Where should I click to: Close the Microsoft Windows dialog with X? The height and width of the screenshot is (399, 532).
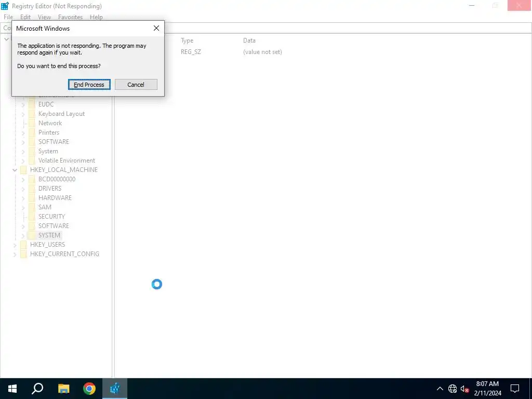pos(156,28)
